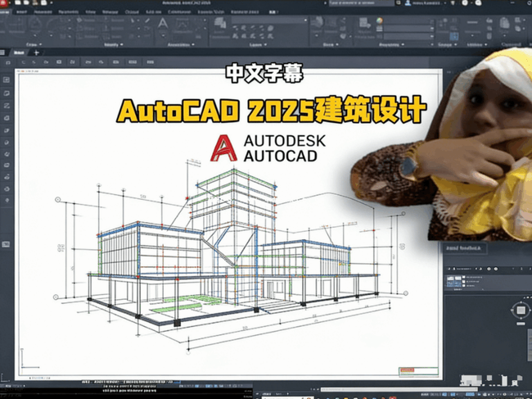Open Layer Properties from the stacked-sheets icon
The width and height of the screenshot is (532, 399).
(x=220, y=25)
